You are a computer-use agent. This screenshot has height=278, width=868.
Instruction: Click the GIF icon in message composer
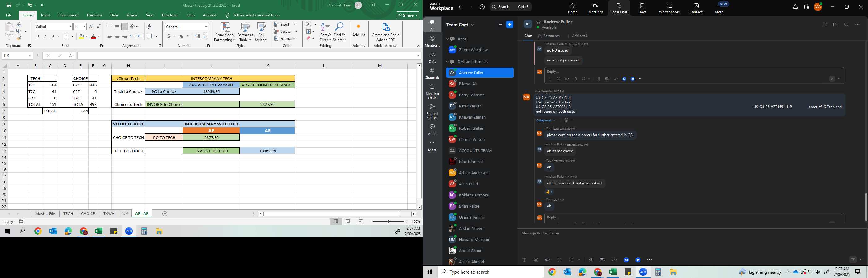coord(548,260)
